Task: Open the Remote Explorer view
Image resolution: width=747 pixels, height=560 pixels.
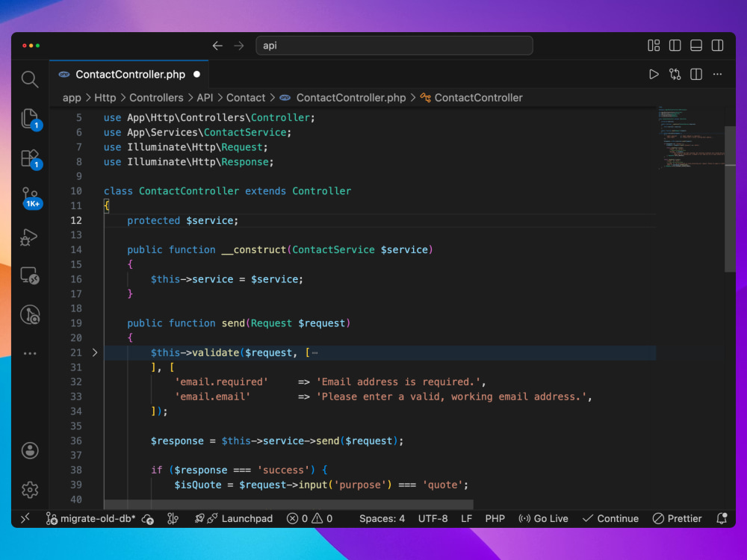Action: coord(30,276)
